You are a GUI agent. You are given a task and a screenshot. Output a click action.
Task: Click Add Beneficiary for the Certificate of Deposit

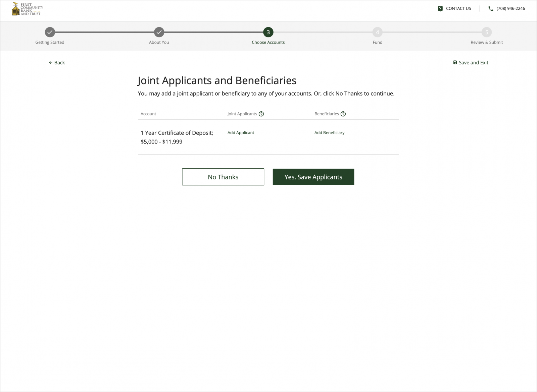point(329,133)
